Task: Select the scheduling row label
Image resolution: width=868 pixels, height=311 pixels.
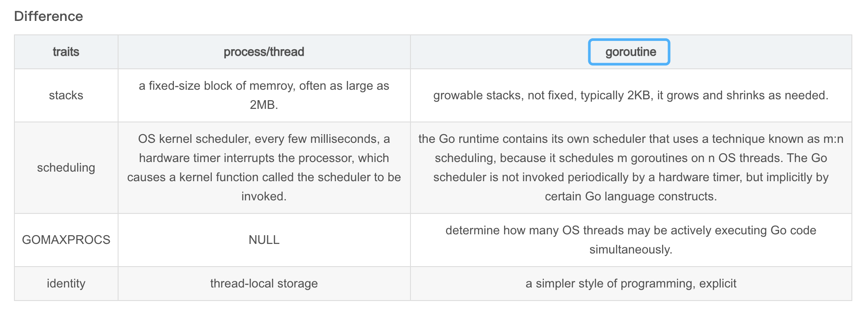Action: (66, 168)
